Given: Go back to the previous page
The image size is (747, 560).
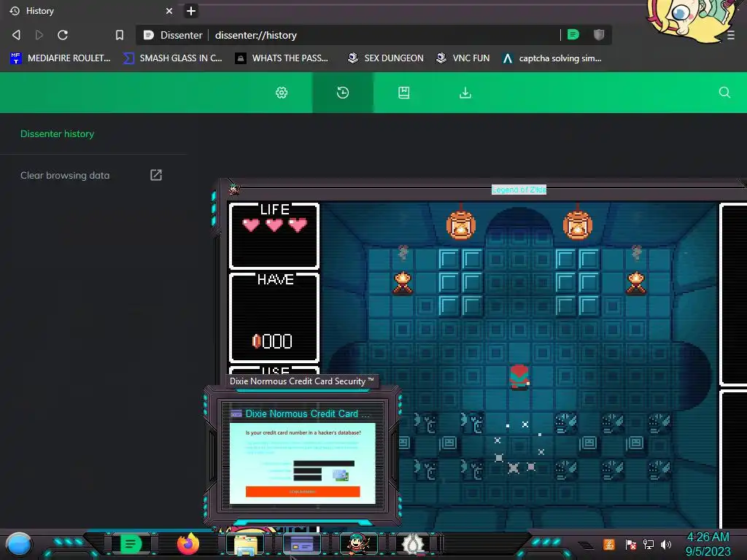Looking at the screenshot, I should pyautogui.click(x=16, y=35).
